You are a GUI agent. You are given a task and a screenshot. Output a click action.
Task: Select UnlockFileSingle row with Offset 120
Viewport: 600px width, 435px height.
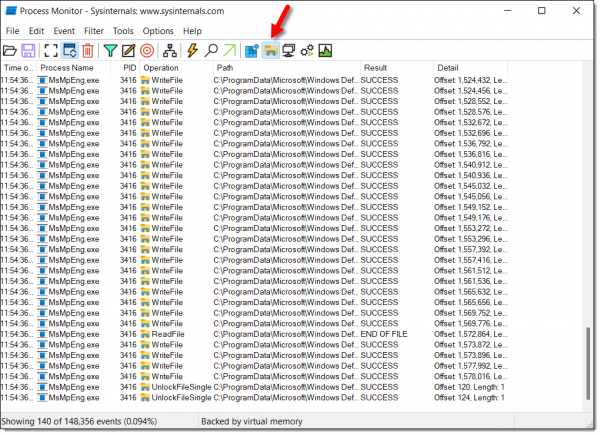(x=254, y=387)
